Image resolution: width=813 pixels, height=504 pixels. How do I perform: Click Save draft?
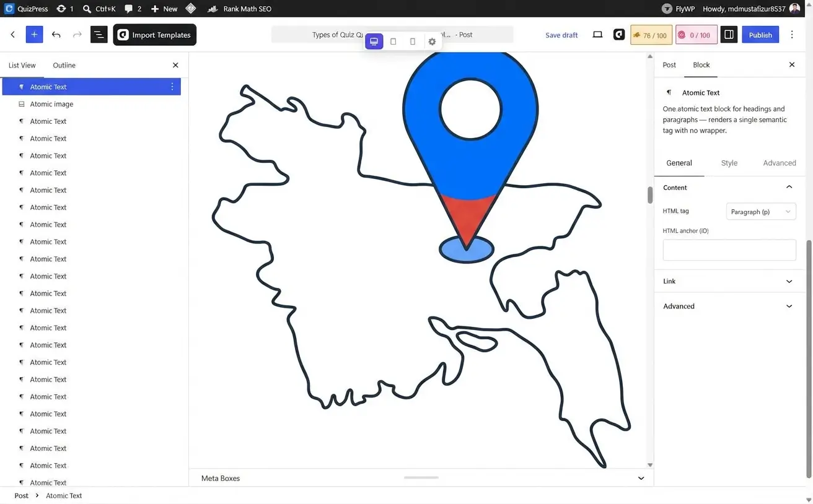(x=561, y=35)
